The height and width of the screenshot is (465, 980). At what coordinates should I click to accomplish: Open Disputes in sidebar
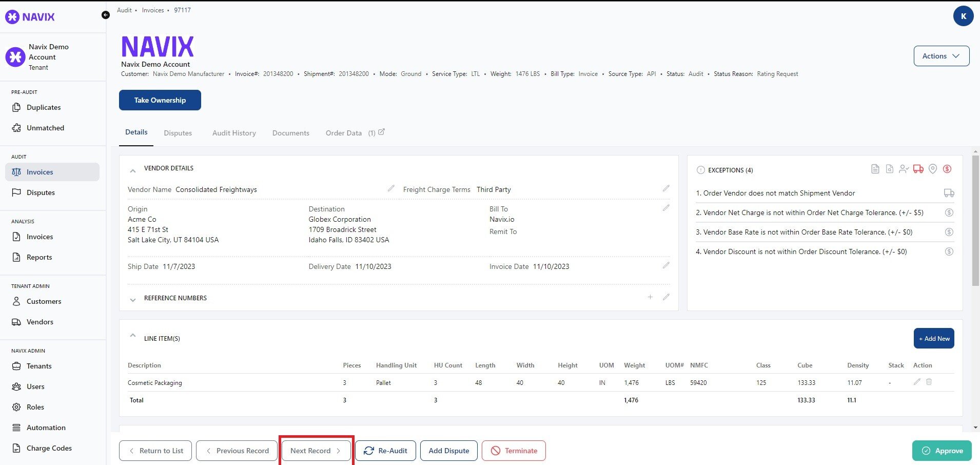(41, 192)
